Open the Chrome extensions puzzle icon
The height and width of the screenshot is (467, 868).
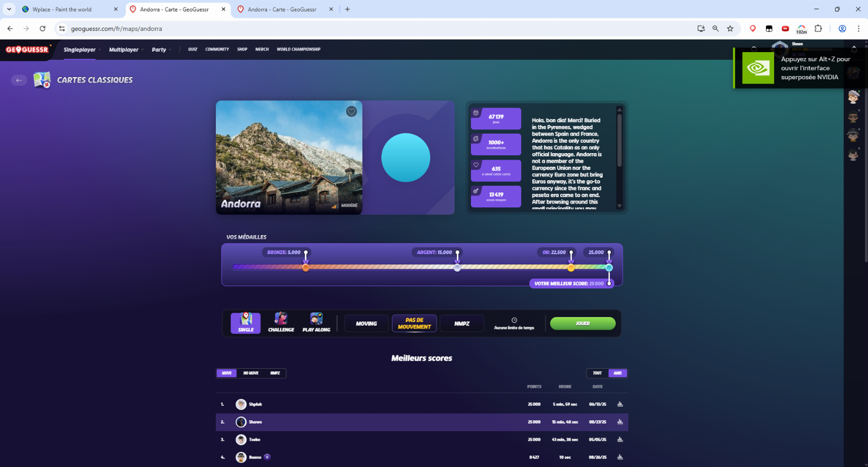coord(818,29)
